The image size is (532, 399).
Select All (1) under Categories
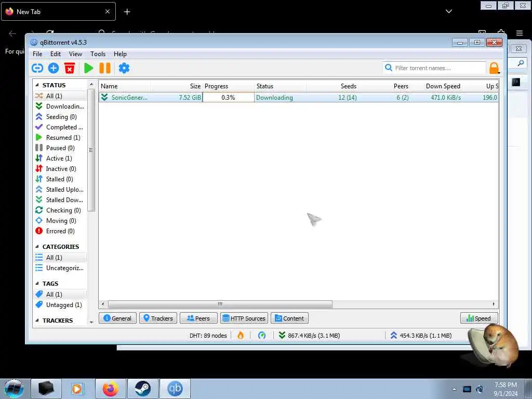tap(60, 258)
